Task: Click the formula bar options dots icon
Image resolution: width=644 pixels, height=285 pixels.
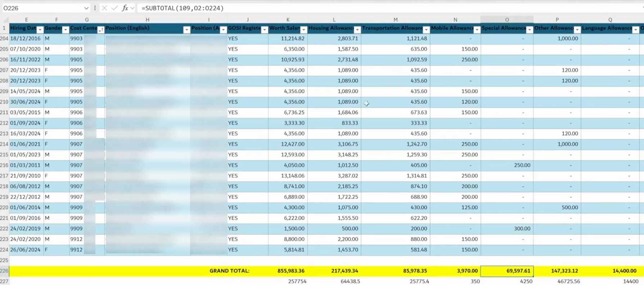Action: click(x=95, y=8)
